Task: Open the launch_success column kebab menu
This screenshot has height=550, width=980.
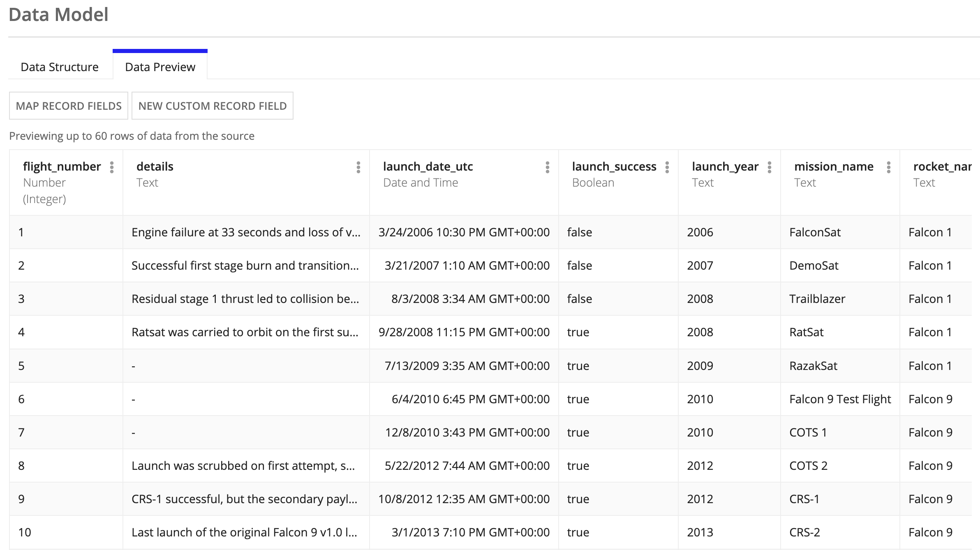Action: [x=667, y=167]
